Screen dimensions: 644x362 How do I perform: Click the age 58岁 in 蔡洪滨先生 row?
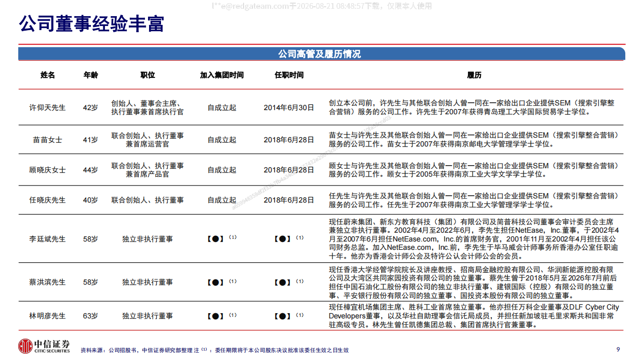coord(90,282)
